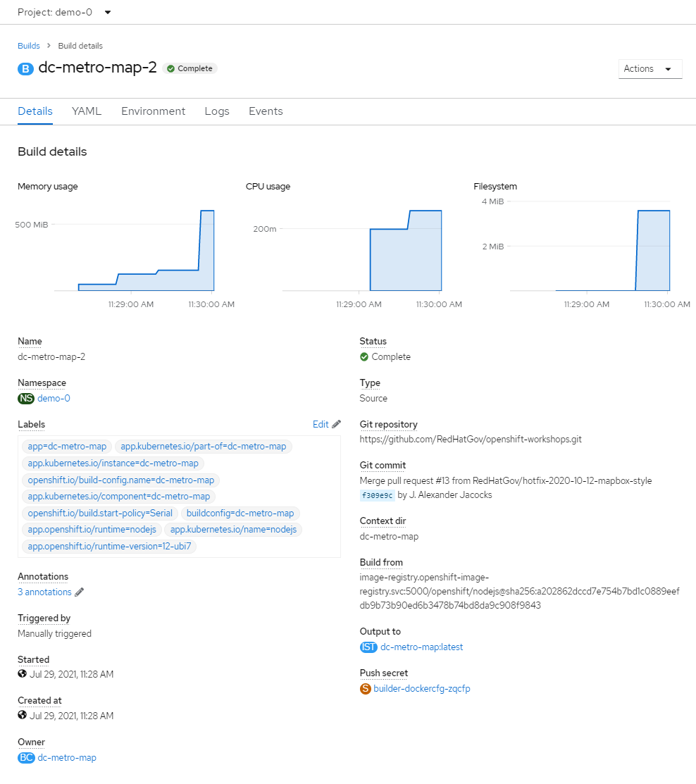Click the blue B build icon

(x=26, y=69)
